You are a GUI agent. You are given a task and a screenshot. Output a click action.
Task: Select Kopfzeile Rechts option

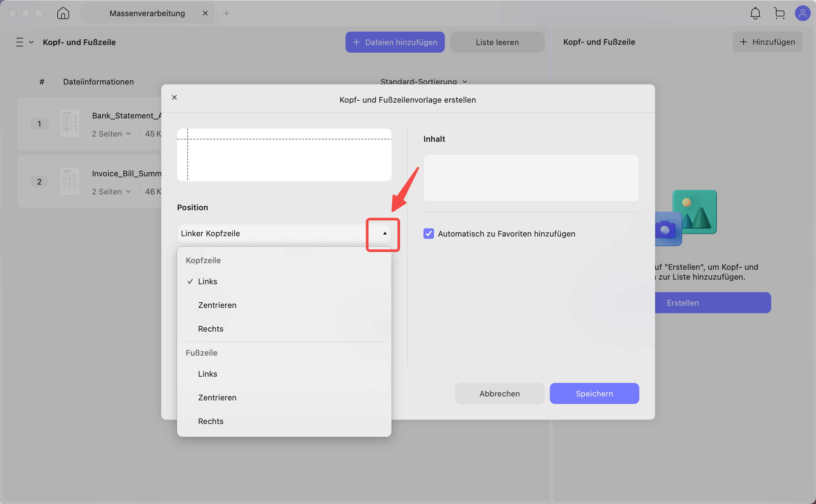284,329
